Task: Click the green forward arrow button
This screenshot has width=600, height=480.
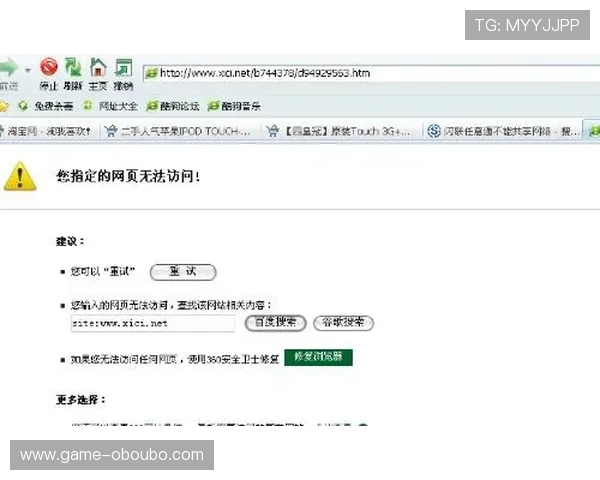Action: 8,67
